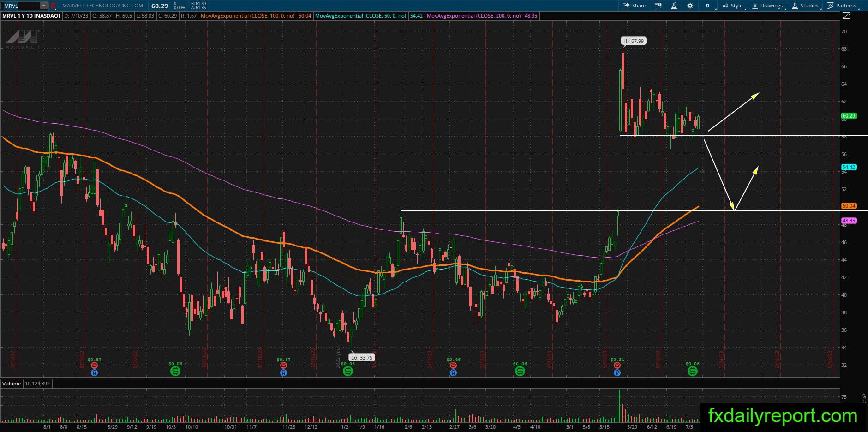Click the 10/31 date on the time axis
The height and width of the screenshot is (432, 868).
[x=230, y=427]
